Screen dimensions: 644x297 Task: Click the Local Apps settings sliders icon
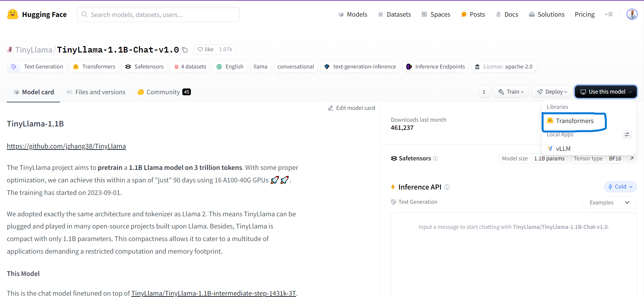click(627, 135)
